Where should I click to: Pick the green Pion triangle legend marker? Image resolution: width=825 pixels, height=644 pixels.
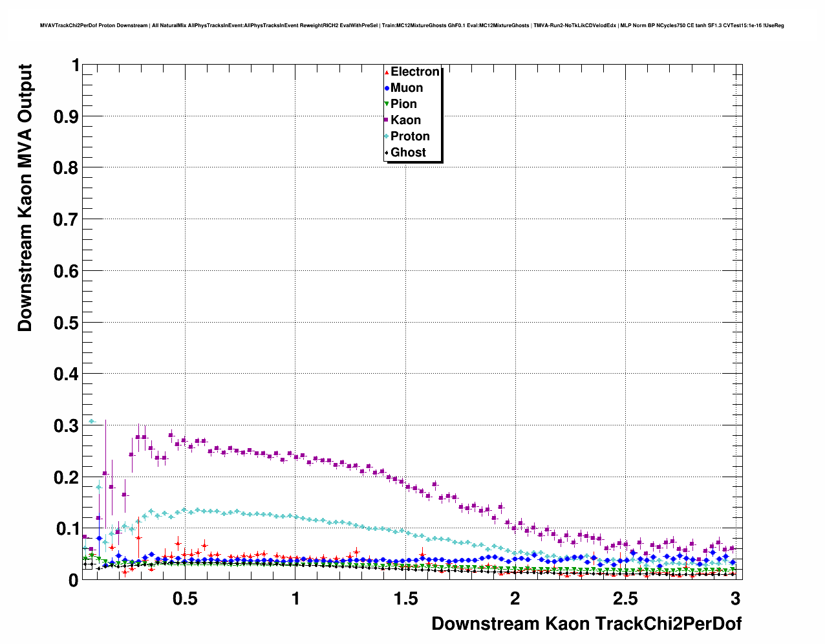click(x=387, y=104)
